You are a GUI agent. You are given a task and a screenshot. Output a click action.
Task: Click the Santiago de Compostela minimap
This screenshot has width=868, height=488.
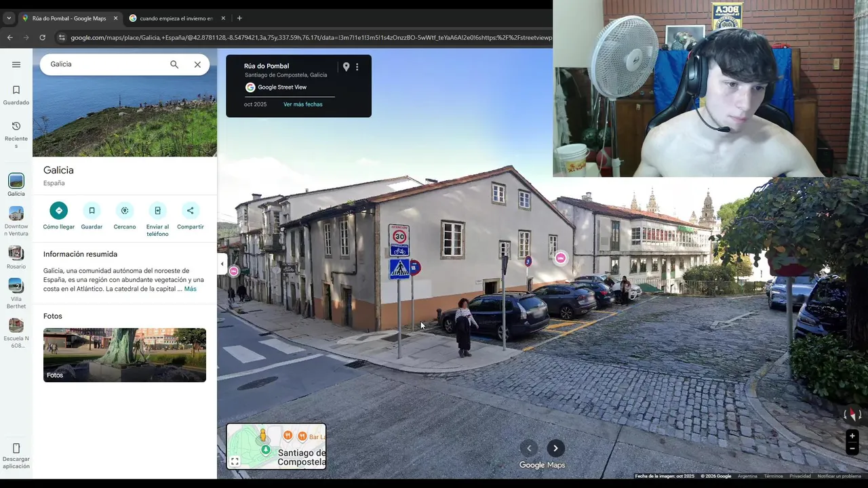276,446
